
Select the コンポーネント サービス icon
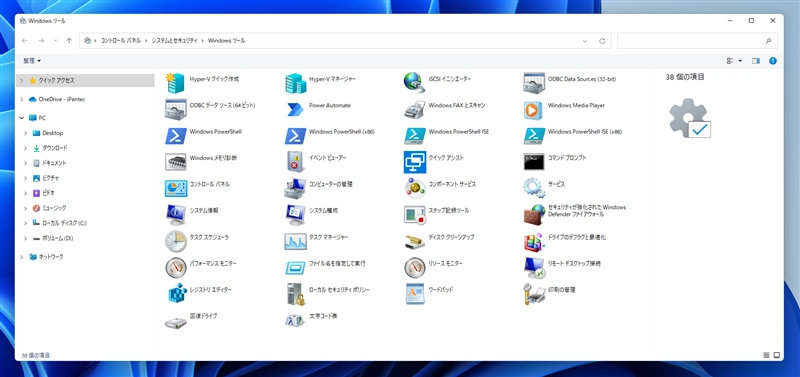[x=414, y=188]
